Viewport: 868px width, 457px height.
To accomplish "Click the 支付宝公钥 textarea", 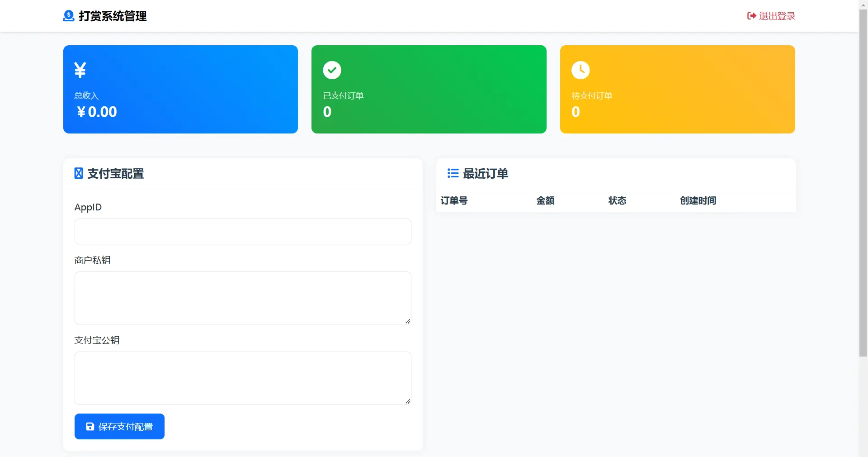I will [x=242, y=377].
